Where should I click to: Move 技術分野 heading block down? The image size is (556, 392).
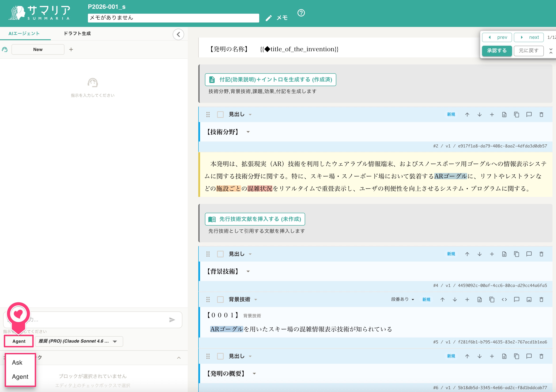pyautogui.click(x=479, y=115)
